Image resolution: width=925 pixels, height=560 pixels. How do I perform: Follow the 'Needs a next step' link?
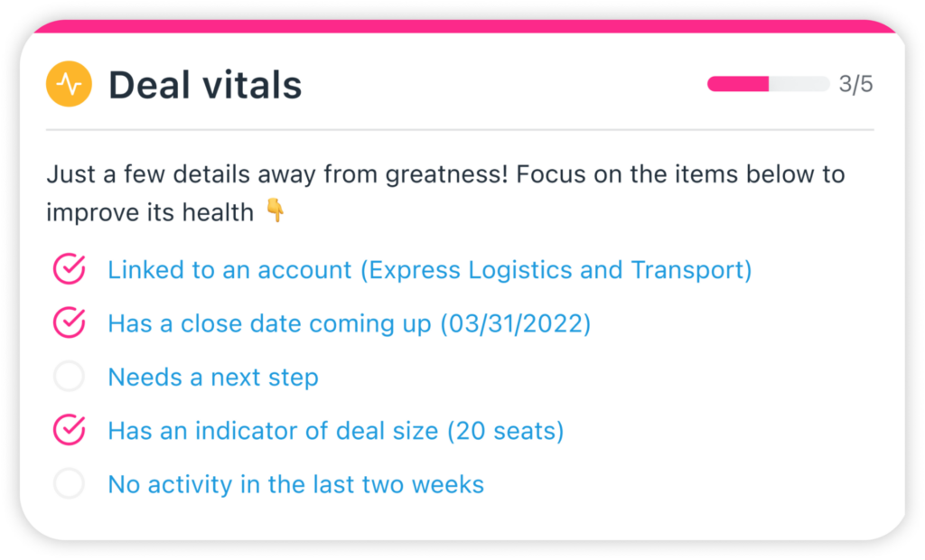pyautogui.click(x=213, y=377)
